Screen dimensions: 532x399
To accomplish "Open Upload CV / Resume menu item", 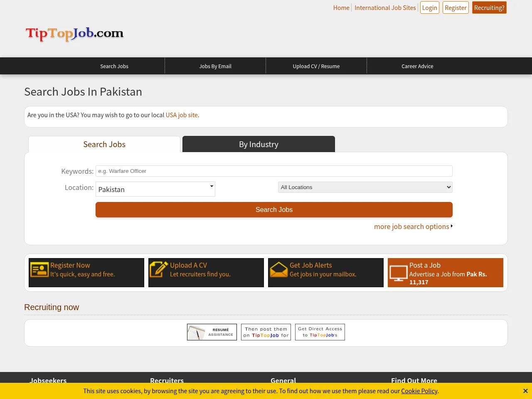I will (316, 66).
